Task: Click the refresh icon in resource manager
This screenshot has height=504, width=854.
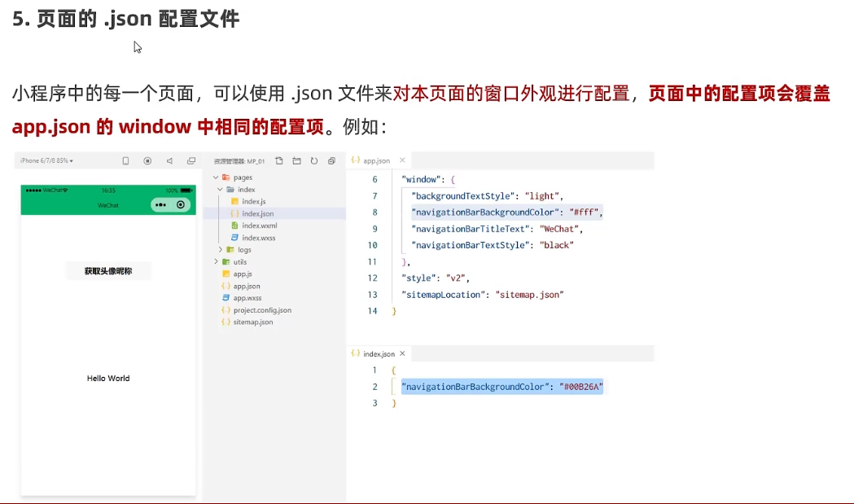Action: click(314, 160)
